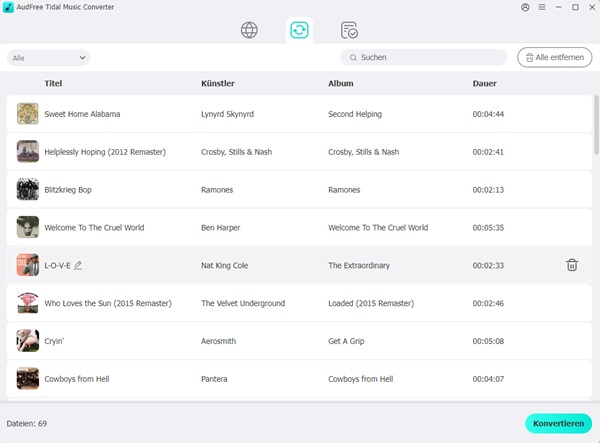Expand the Alle filter dropdown
The height and width of the screenshot is (443, 600).
click(48, 58)
